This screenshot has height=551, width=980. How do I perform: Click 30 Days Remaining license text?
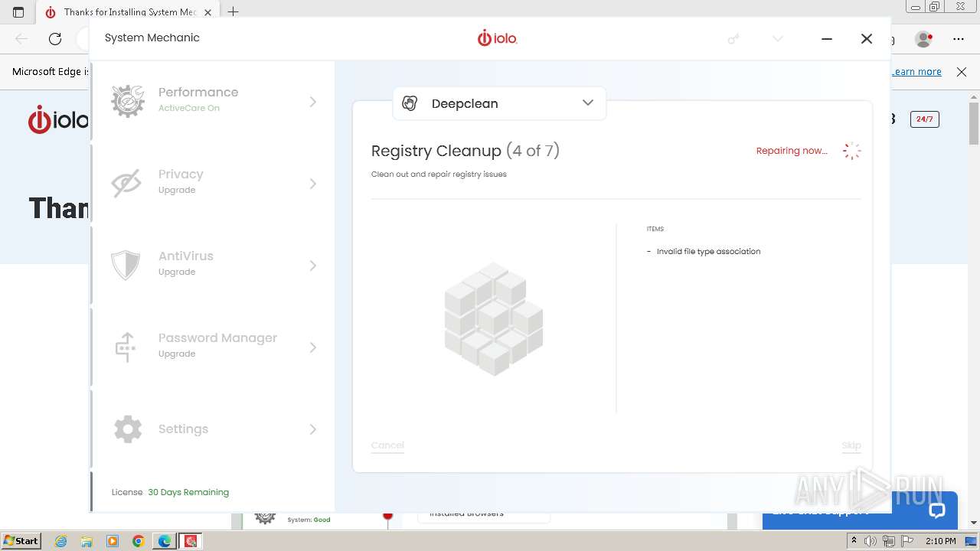[x=188, y=492]
